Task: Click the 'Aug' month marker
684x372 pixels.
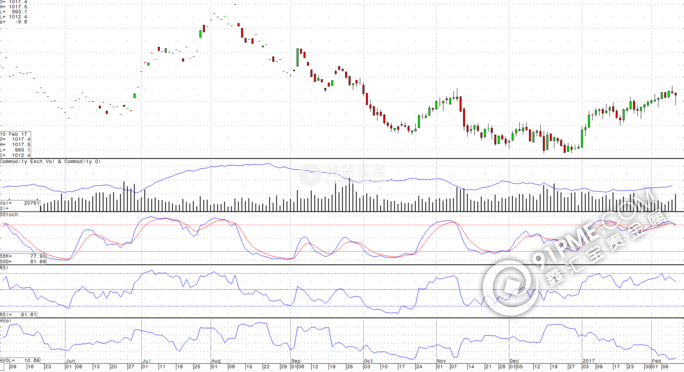Action: coord(215,362)
